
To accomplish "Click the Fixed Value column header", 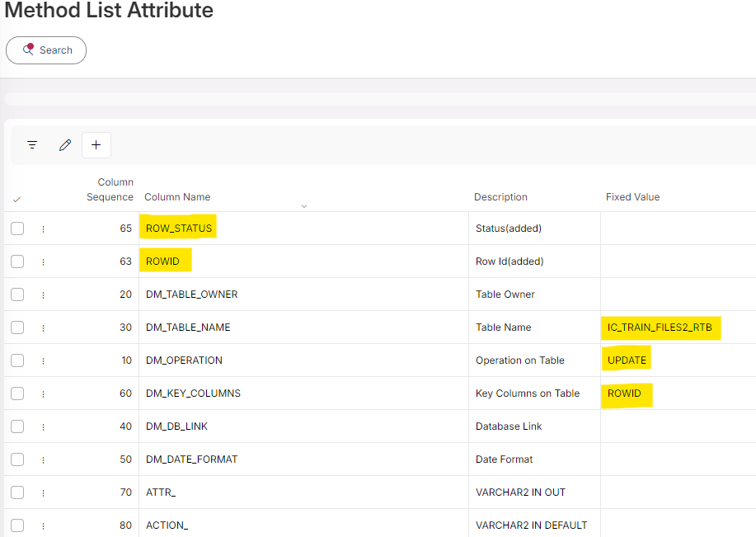I will pyautogui.click(x=632, y=197).
